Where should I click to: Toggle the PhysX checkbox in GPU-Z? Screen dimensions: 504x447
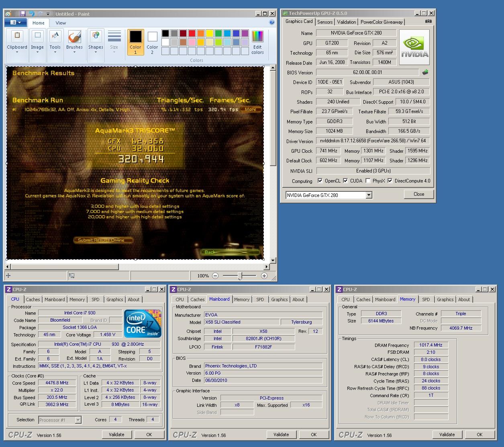click(368, 181)
